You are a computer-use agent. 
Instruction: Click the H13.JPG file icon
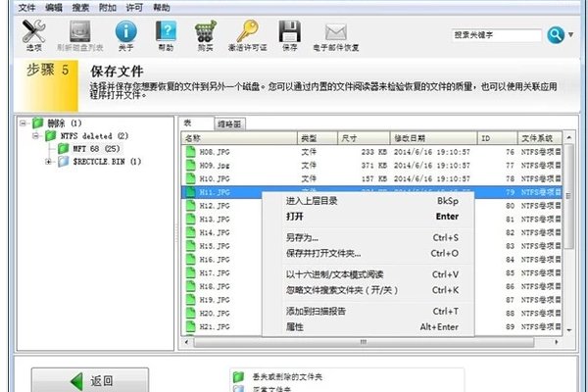coord(191,220)
